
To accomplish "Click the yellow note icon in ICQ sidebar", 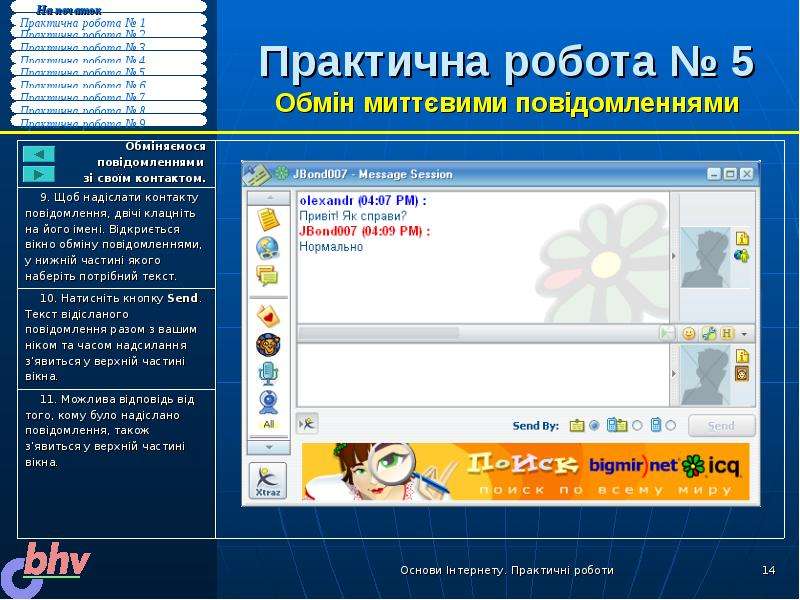I will tap(268, 219).
